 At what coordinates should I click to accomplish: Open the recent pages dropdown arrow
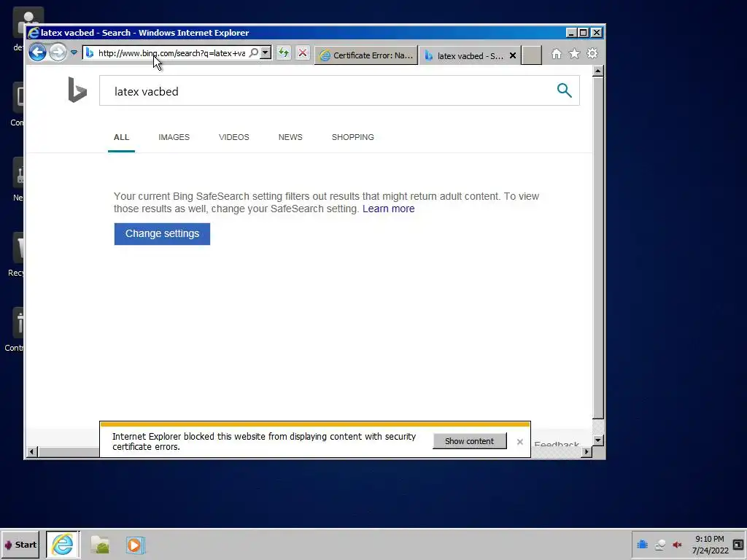pos(74,52)
